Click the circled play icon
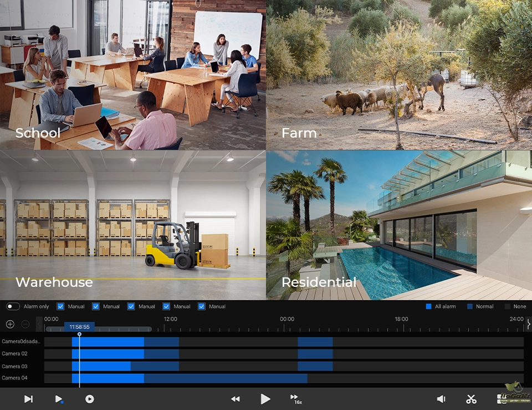Viewport: 532px width, 410px height. point(90,399)
